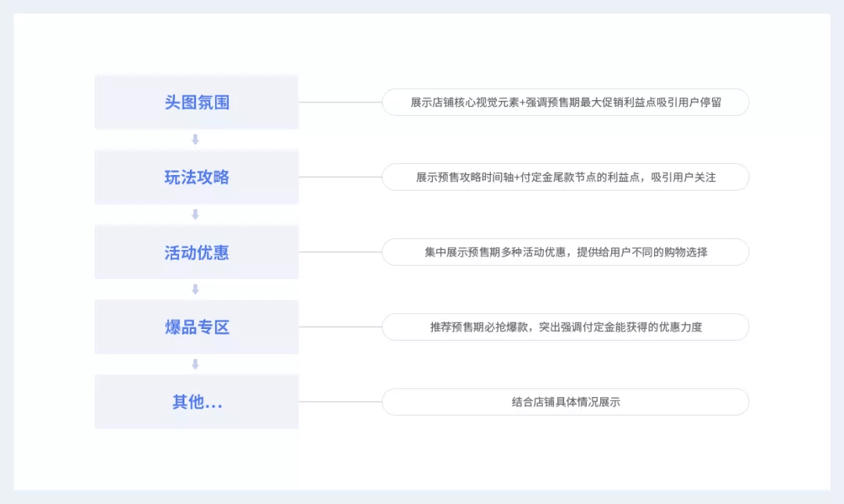Select the 玩法攻略 step box

tap(196, 177)
